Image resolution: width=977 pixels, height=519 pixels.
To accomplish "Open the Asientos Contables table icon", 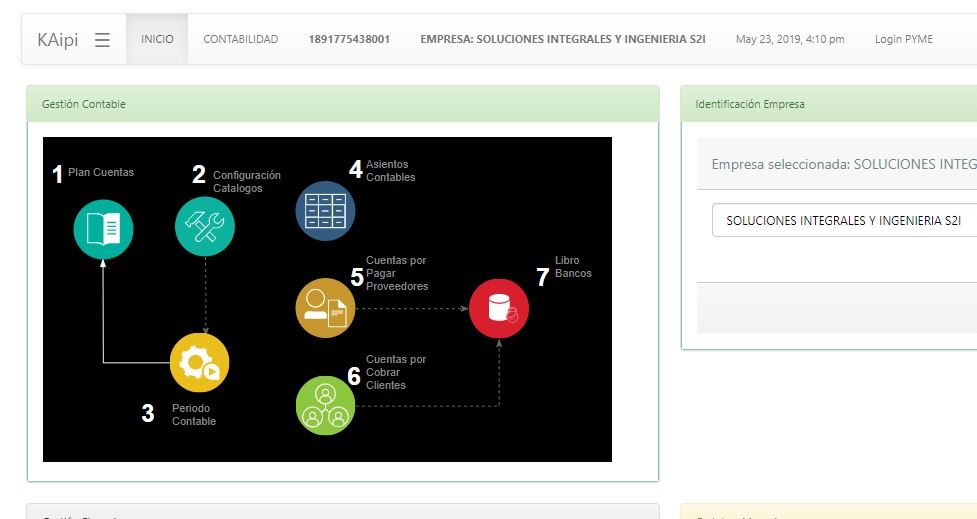I will [x=325, y=211].
